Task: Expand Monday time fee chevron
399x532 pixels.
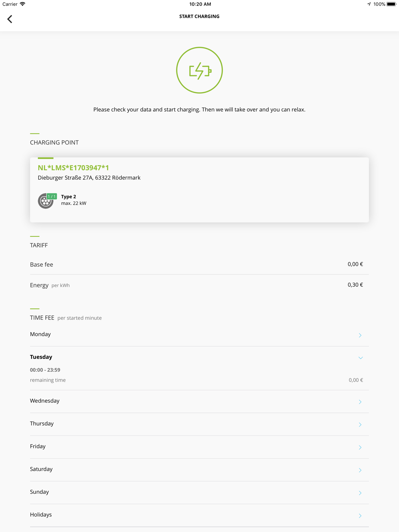Action: click(360, 335)
